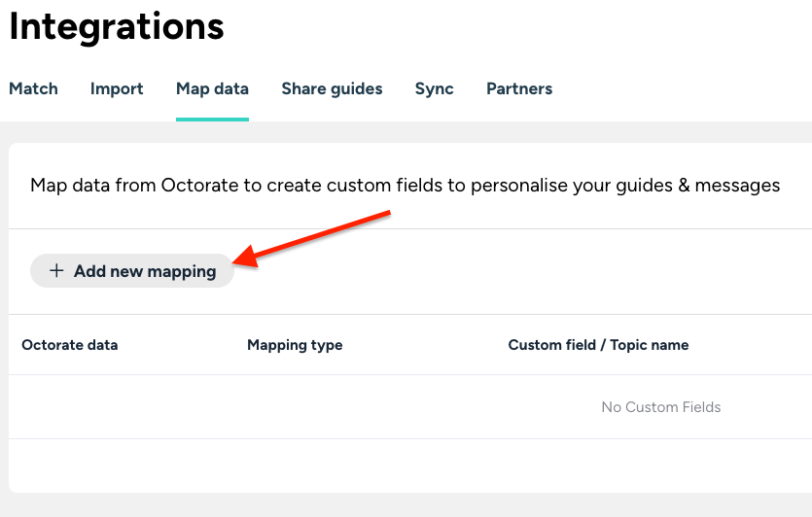Click the Integrations page heading
The image size is (812, 517).
(x=117, y=26)
